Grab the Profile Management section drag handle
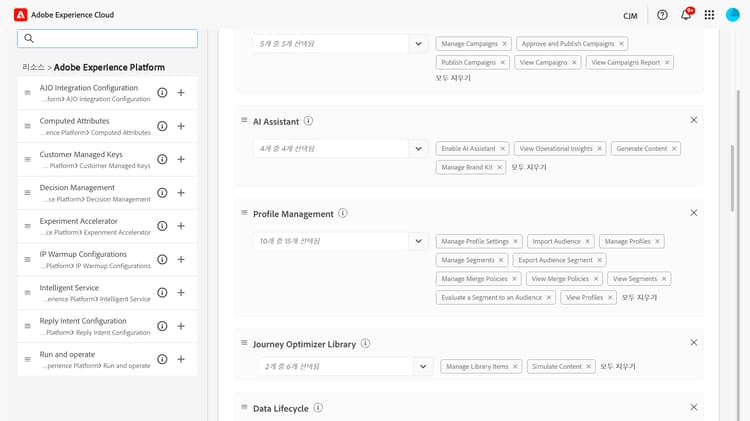 [x=244, y=212]
